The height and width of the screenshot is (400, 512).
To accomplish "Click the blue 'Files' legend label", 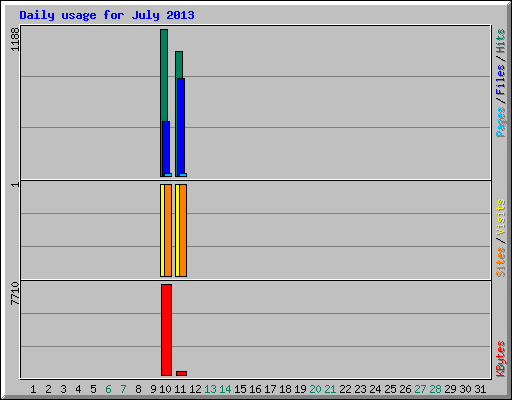I will pos(500,80).
